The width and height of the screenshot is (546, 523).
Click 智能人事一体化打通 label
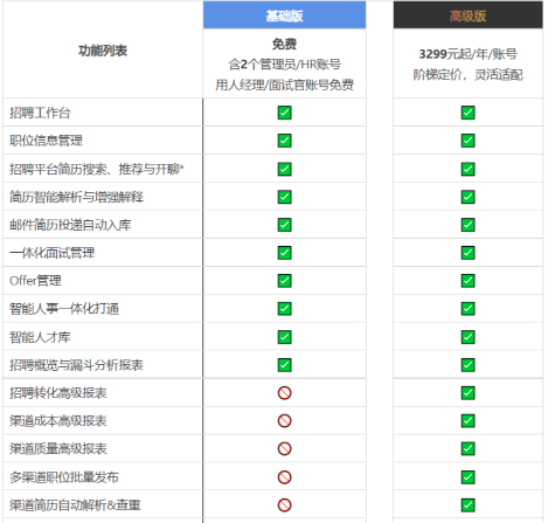(x=64, y=309)
